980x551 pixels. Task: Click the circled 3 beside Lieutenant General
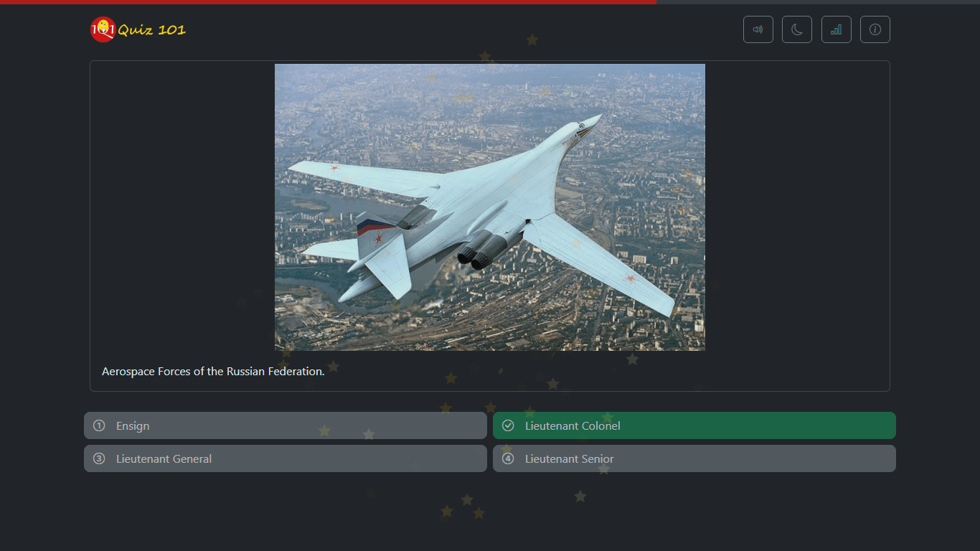coord(99,458)
